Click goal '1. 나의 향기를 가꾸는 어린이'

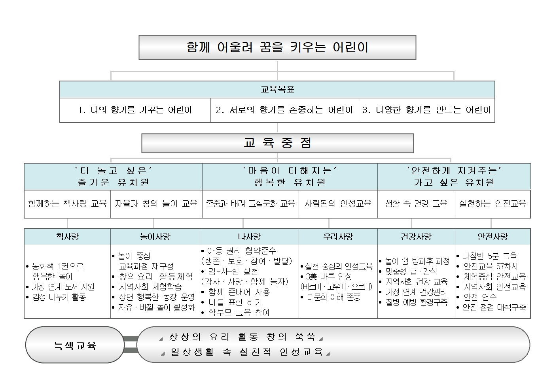coord(135,110)
